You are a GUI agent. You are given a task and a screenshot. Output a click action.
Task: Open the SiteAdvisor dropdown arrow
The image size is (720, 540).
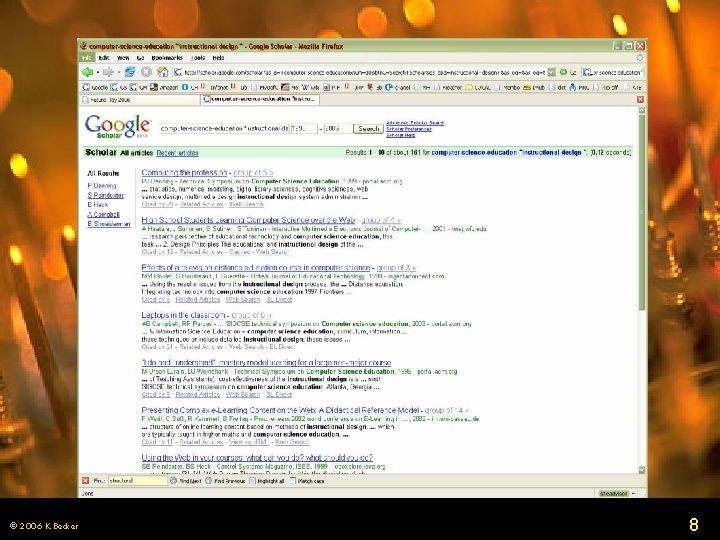coord(634,493)
